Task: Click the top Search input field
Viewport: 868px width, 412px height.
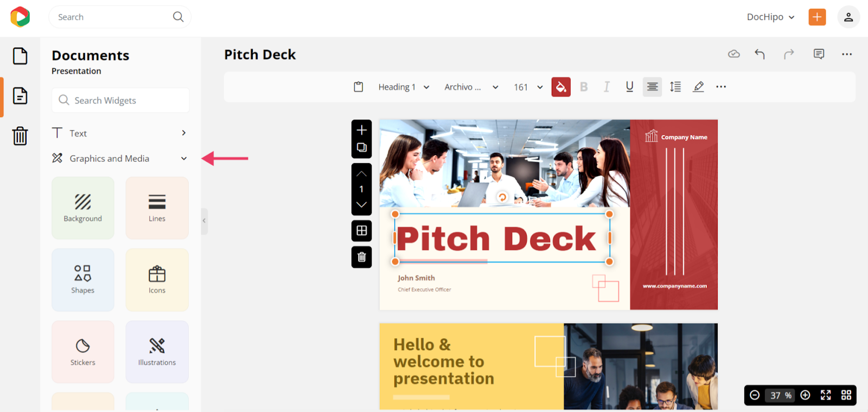Action: pos(120,17)
